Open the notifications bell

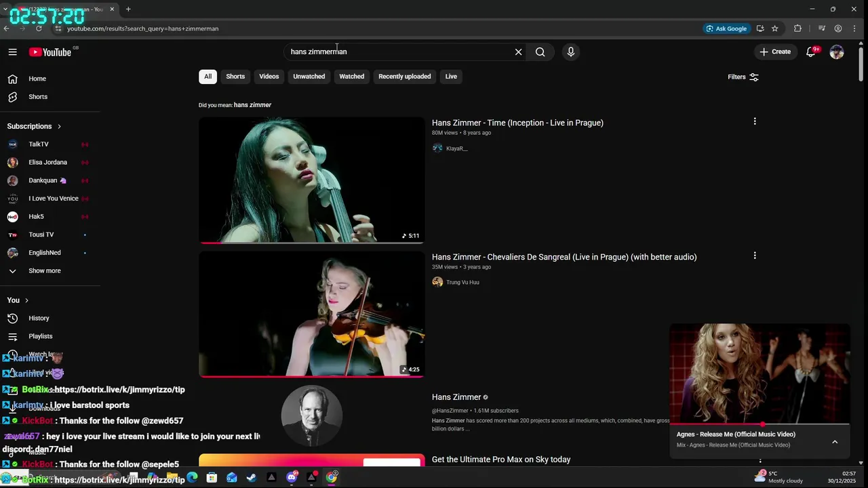pyautogui.click(x=810, y=52)
